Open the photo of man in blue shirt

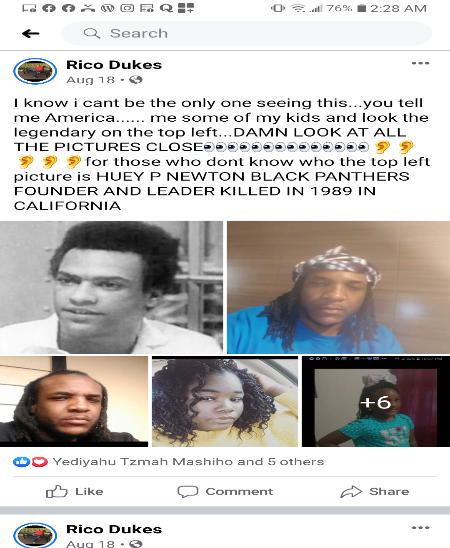pos(339,287)
